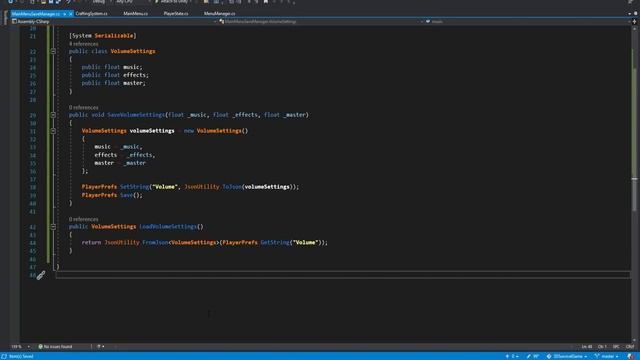Click the _effects parameter in method signature
The height and width of the screenshot is (360, 640).
245,115
